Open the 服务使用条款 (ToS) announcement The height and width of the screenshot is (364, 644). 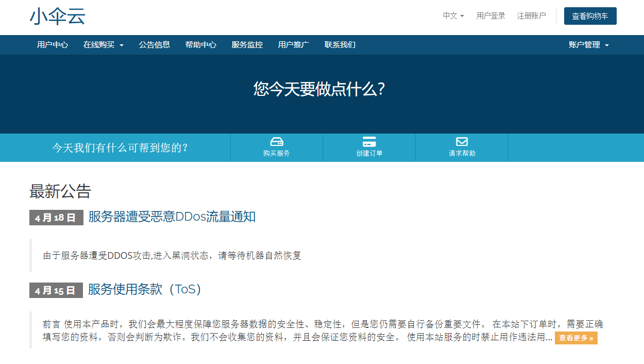coord(144,289)
